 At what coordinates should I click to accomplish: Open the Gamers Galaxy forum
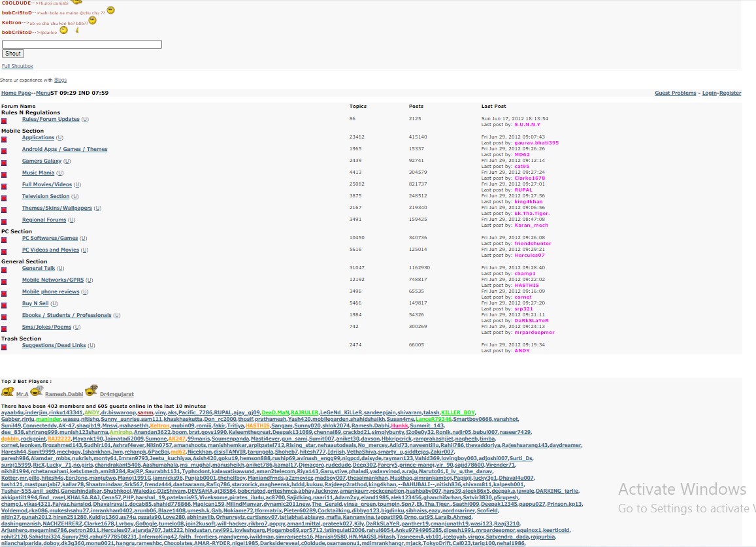[x=41, y=161]
